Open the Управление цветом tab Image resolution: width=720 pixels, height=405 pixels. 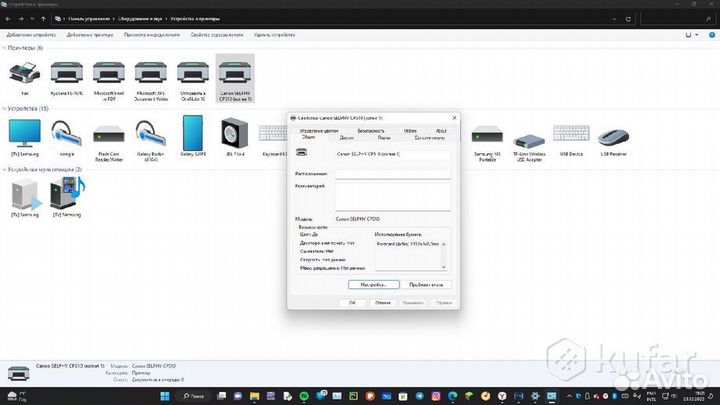point(321,130)
